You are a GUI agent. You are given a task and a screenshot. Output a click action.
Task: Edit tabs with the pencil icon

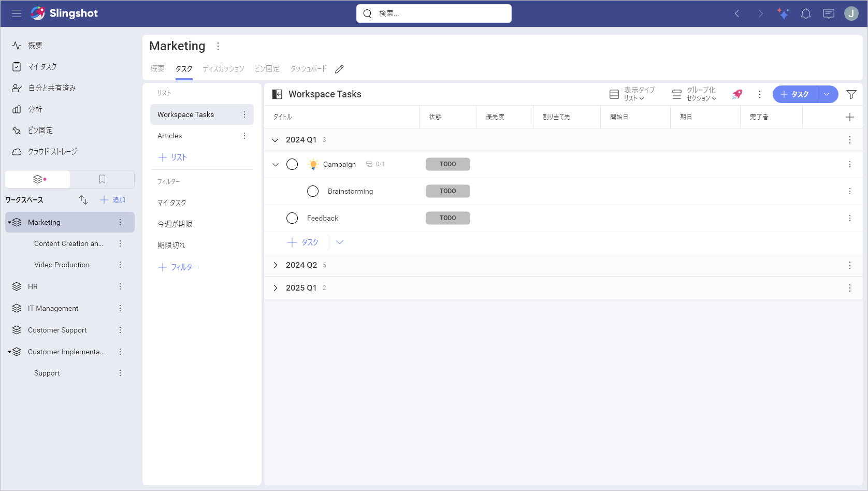[339, 69]
